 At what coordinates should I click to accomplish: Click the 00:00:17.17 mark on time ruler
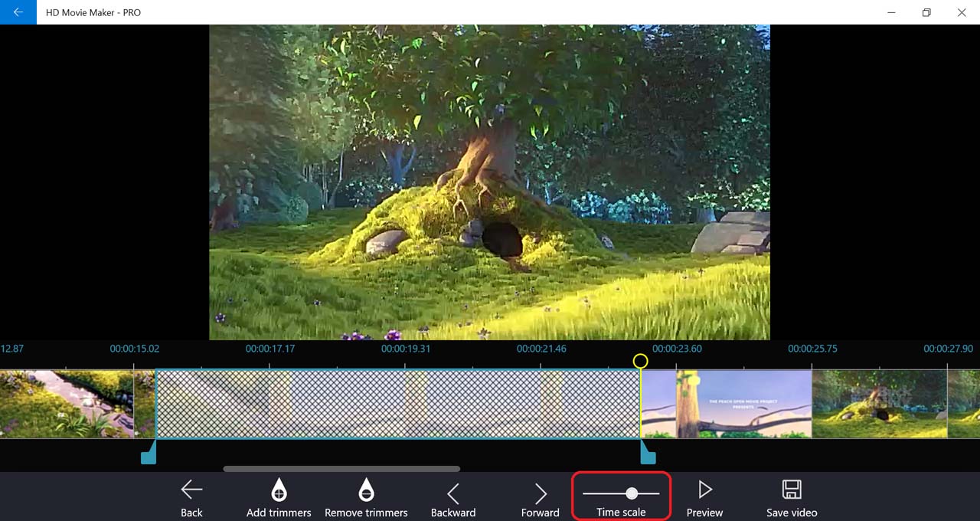pos(269,349)
